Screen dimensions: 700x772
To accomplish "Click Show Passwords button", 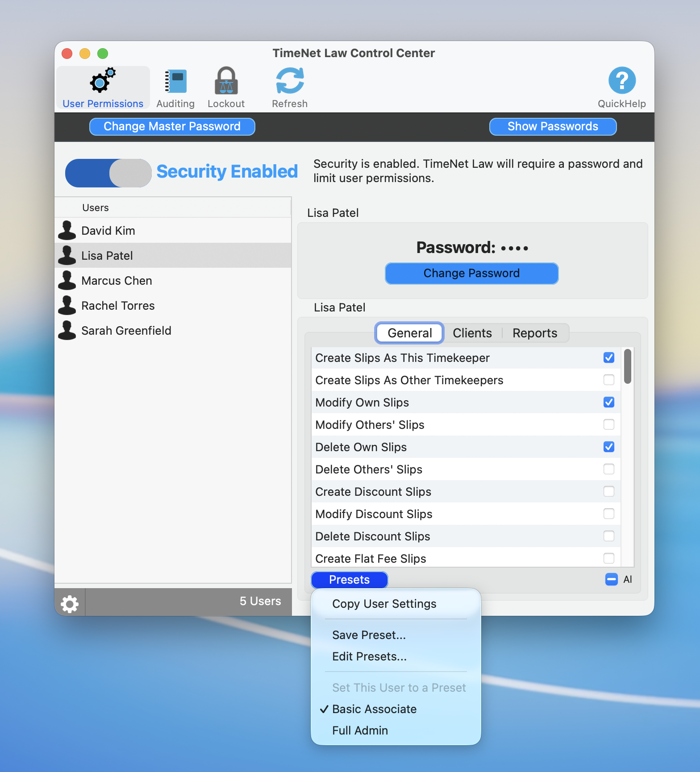I will [553, 126].
